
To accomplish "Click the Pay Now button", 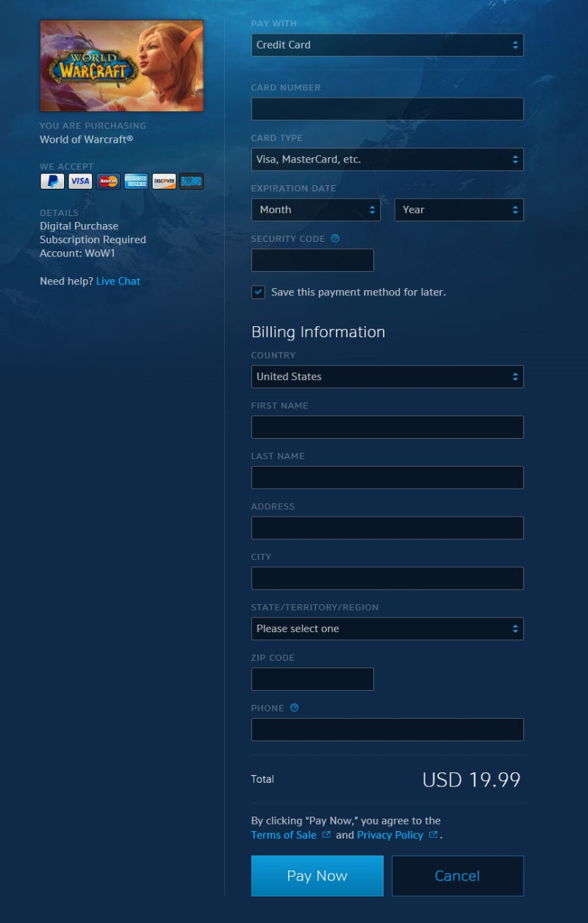I will tap(318, 876).
